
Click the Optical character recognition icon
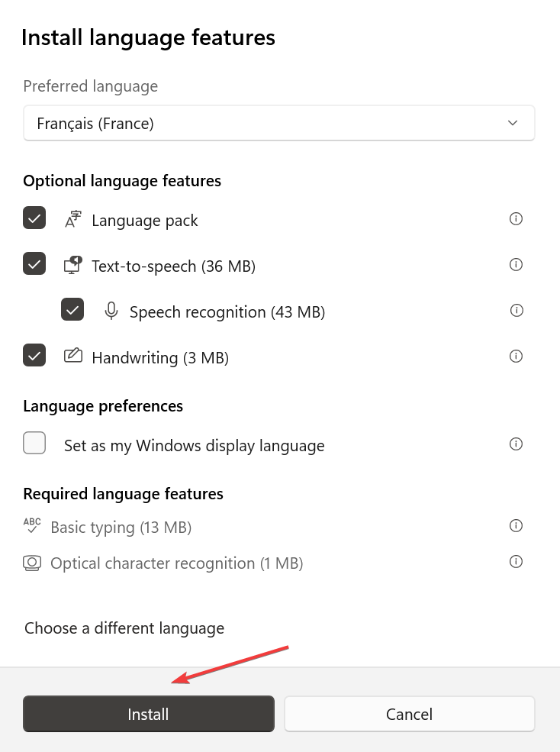coord(32,562)
